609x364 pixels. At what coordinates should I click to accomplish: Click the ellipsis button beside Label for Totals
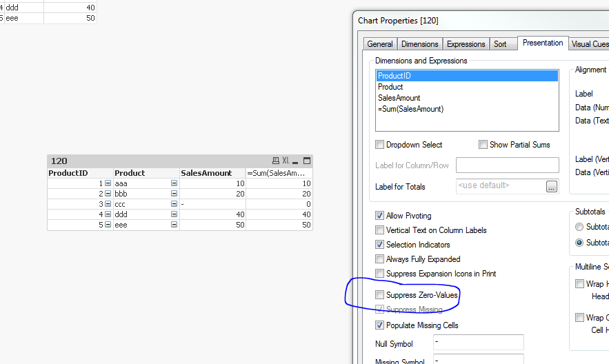click(551, 186)
